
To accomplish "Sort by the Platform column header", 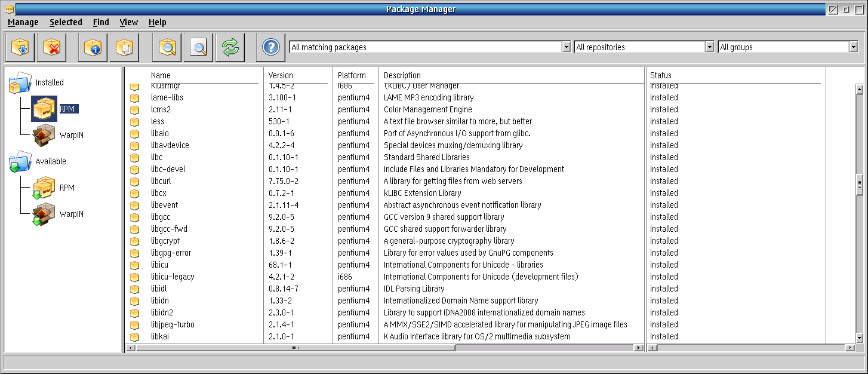I will coord(352,75).
